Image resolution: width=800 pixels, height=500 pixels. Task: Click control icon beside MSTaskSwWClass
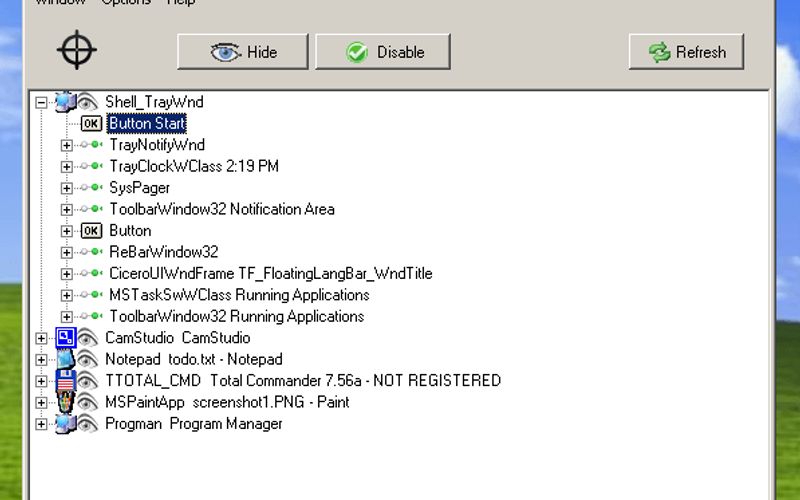[x=91, y=295]
